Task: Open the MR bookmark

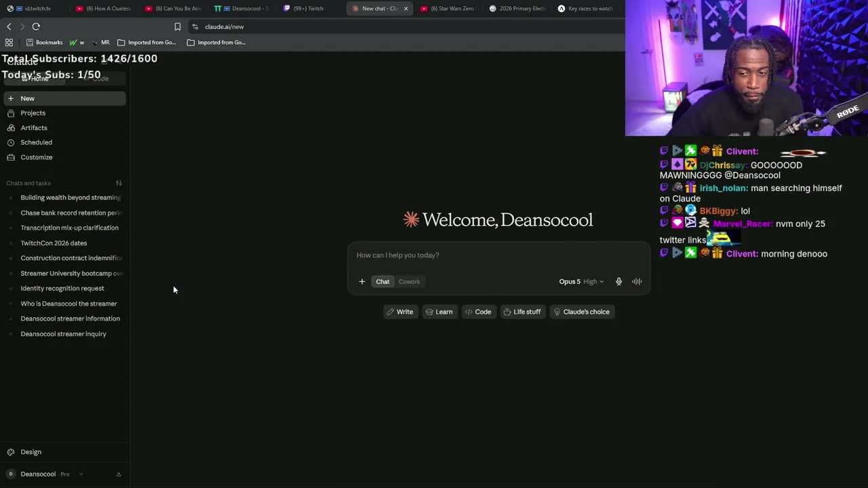Action: tap(100, 42)
